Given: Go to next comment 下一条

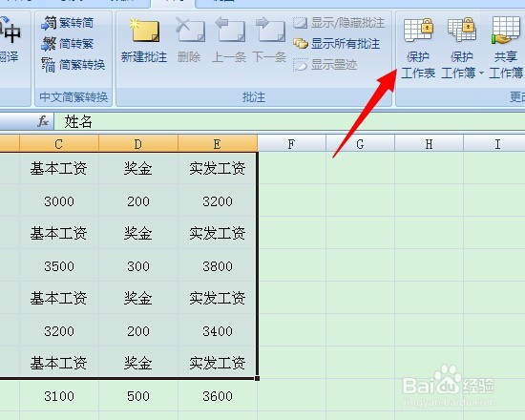Looking at the screenshot, I should pos(269,41).
